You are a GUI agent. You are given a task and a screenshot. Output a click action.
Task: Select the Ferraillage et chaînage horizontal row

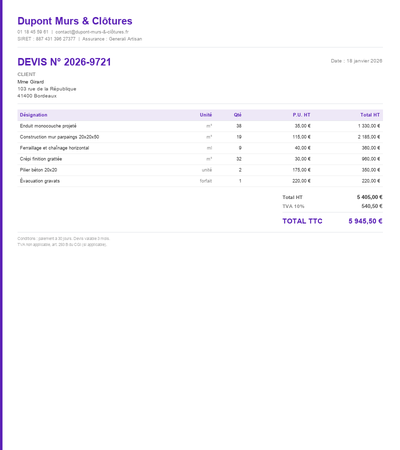[x=200, y=148]
